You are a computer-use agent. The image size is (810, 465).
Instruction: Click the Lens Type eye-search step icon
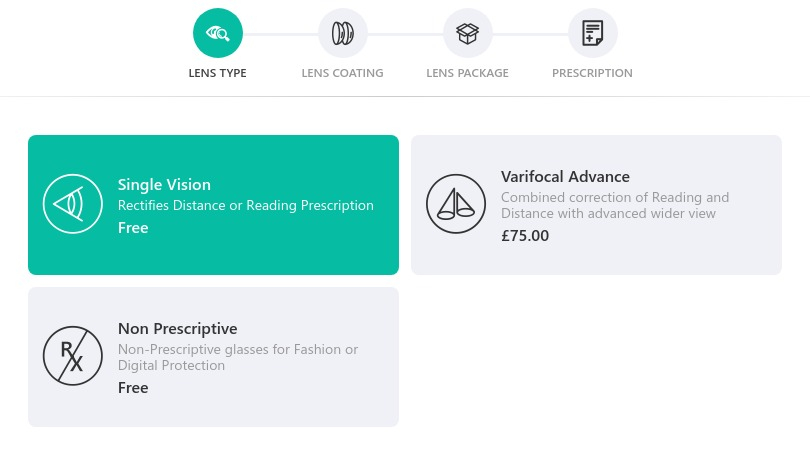(217, 33)
